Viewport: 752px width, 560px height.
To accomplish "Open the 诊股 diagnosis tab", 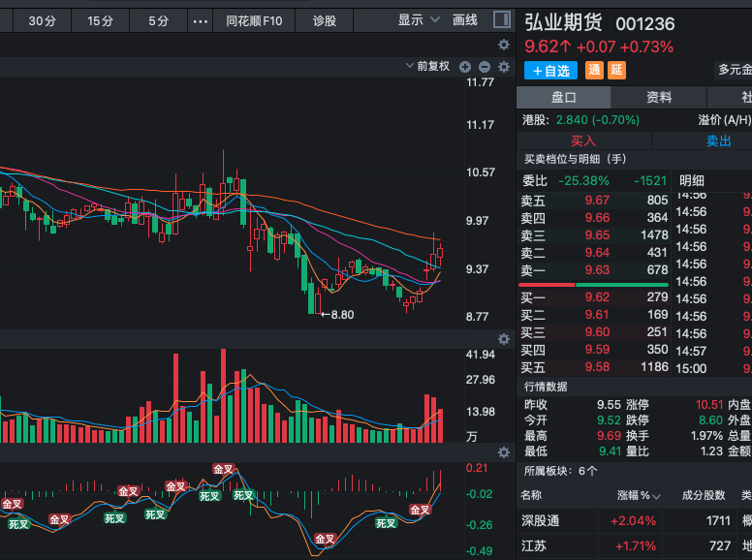I will click(x=325, y=21).
